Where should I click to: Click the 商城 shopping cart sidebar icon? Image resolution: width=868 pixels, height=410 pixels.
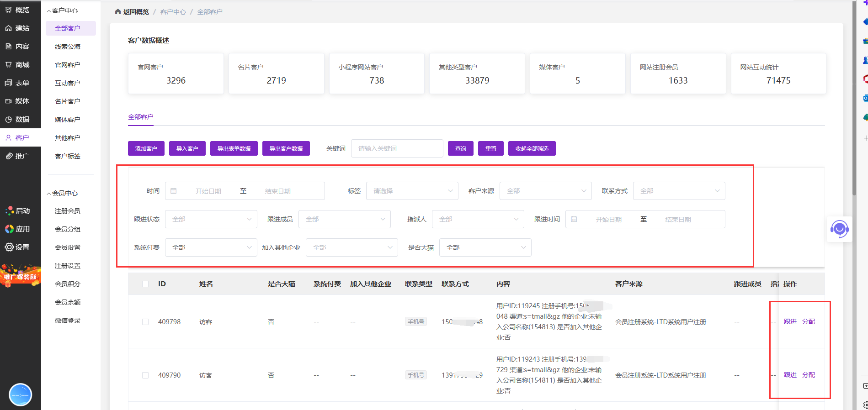point(9,65)
